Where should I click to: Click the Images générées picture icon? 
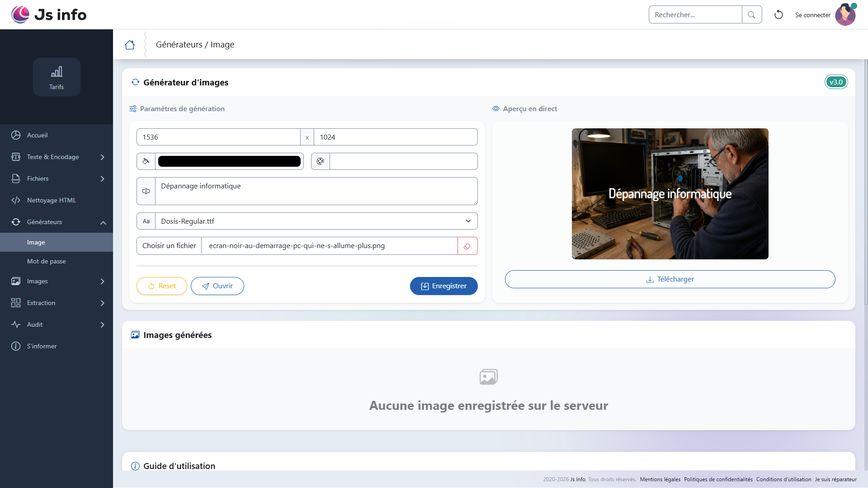pyautogui.click(x=135, y=335)
